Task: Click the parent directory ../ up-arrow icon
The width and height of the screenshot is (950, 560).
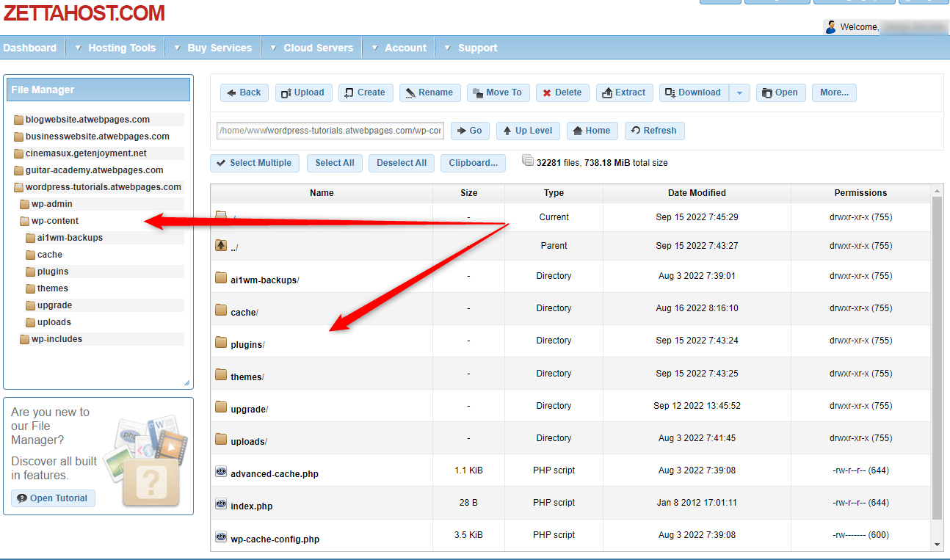Action: point(221,245)
